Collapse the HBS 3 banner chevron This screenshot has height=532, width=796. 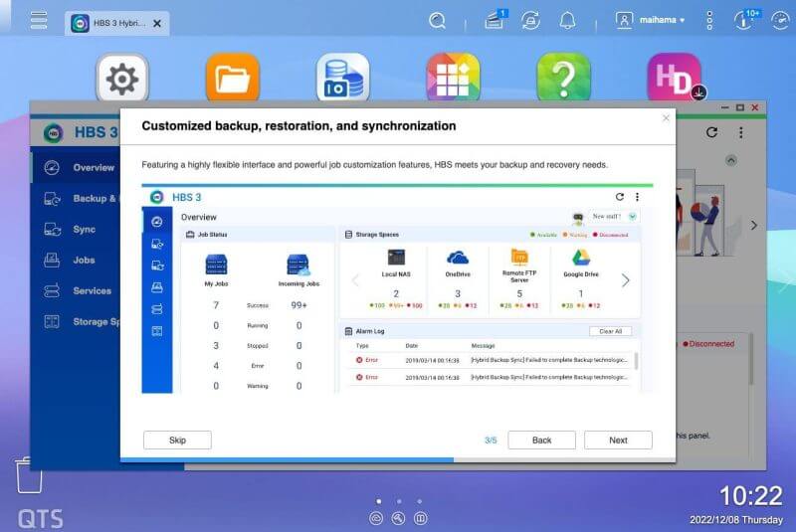(x=731, y=160)
